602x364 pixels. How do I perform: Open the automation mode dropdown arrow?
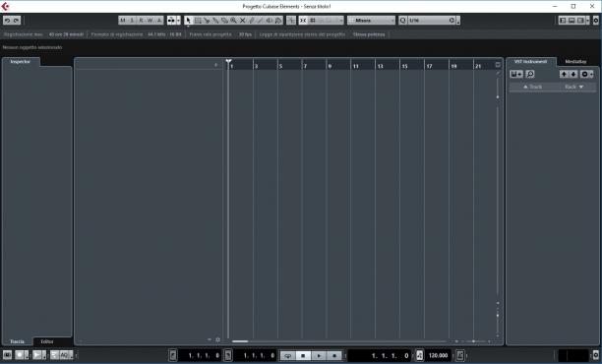[x=178, y=21]
